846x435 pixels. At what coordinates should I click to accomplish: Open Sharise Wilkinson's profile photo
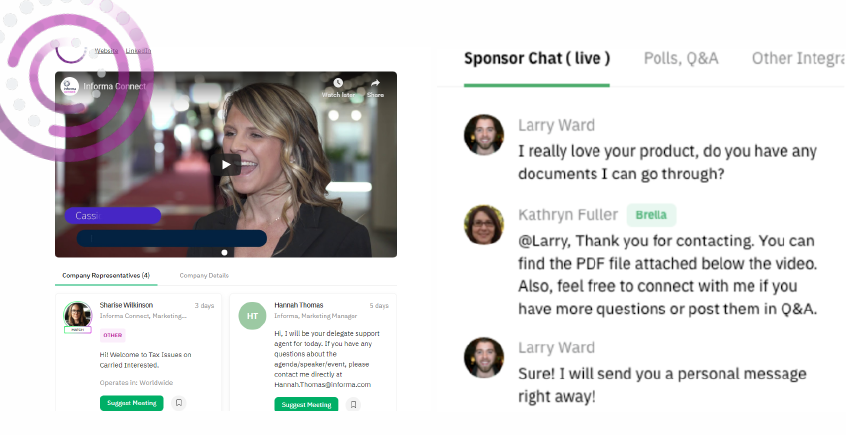pyautogui.click(x=78, y=315)
